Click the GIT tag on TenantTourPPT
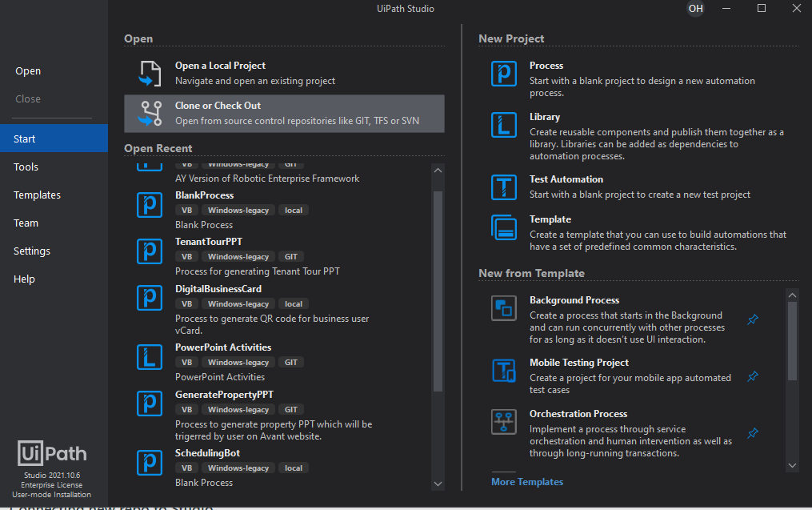 click(291, 256)
